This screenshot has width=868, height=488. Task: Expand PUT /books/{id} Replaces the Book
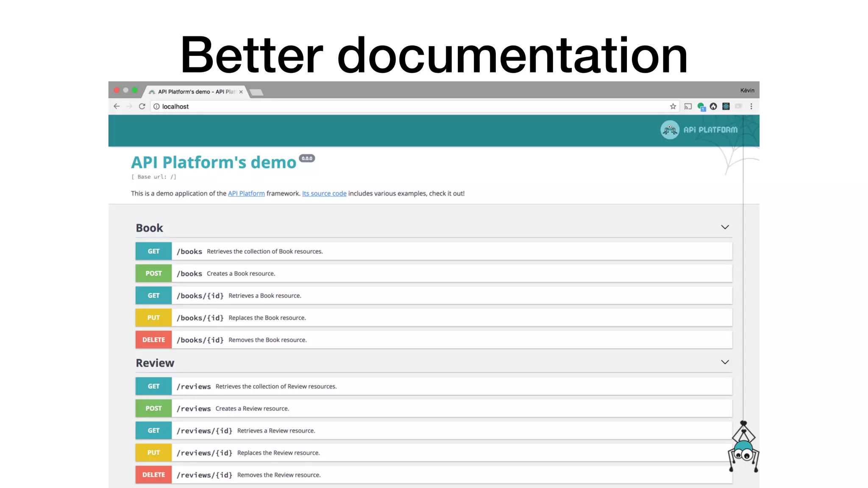click(434, 318)
